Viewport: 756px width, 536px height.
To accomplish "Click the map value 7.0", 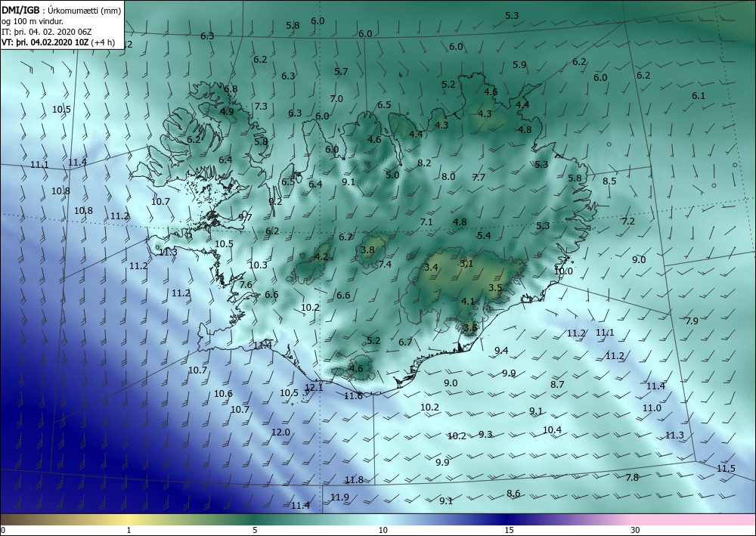I will tap(336, 98).
